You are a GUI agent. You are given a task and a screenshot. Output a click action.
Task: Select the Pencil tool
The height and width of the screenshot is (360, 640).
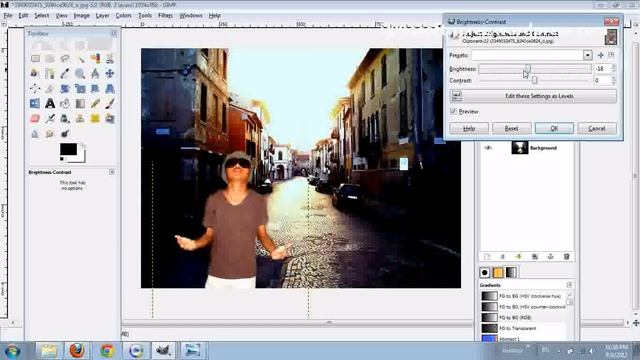coord(95,104)
